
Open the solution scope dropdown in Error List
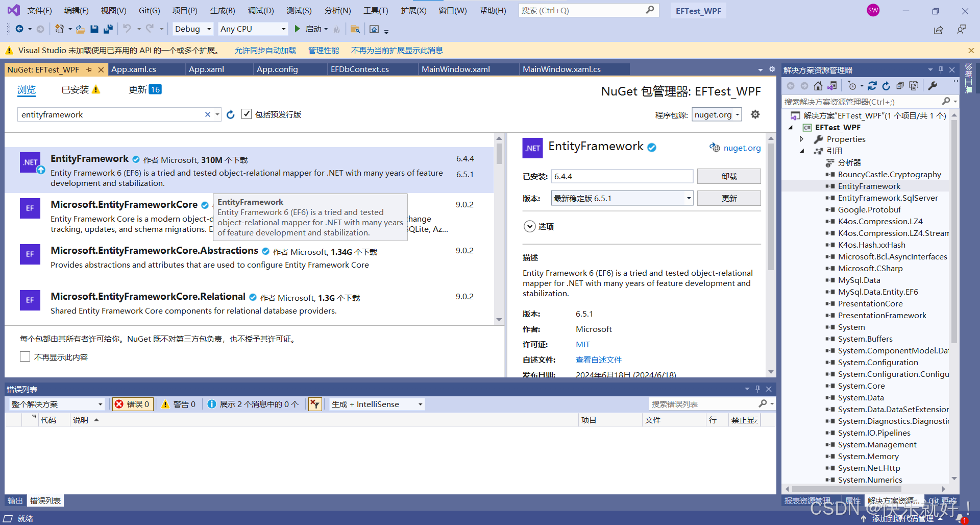57,404
